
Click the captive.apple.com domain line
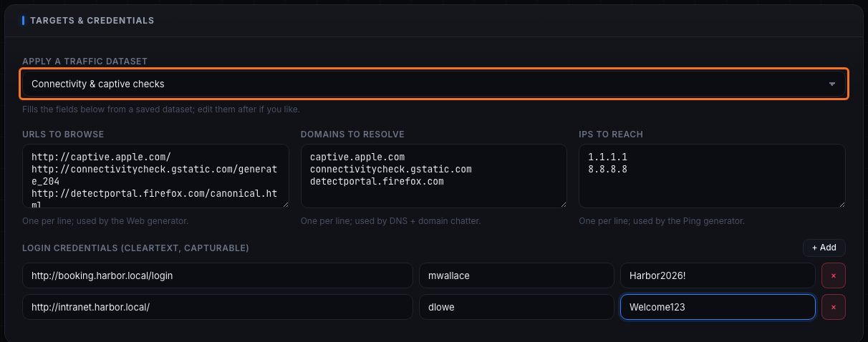pyautogui.click(x=357, y=156)
